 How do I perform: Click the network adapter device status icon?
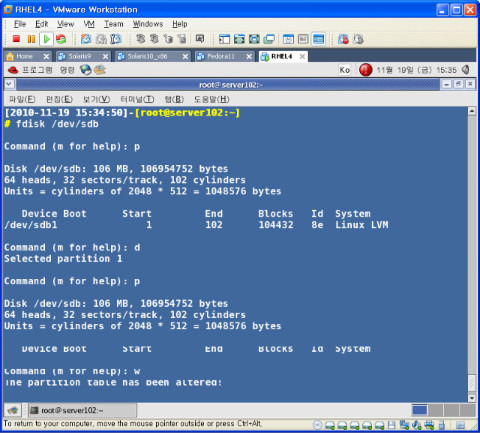[404, 425]
